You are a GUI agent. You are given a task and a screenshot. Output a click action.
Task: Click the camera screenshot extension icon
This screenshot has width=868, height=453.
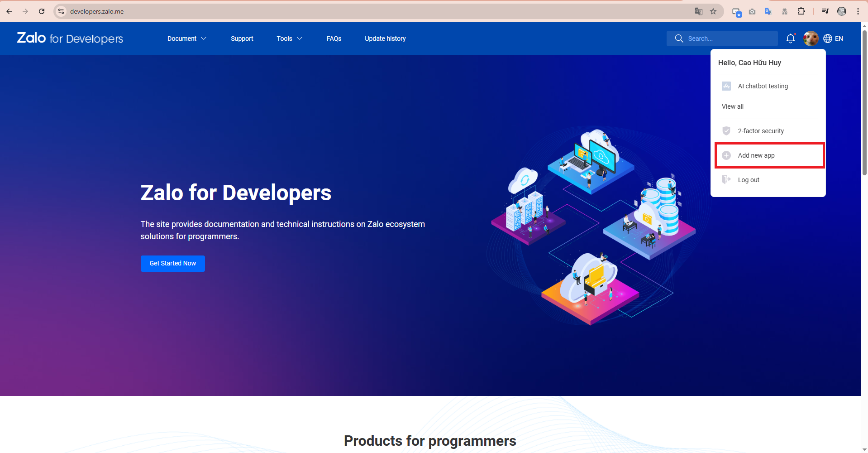(x=752, y=11)
